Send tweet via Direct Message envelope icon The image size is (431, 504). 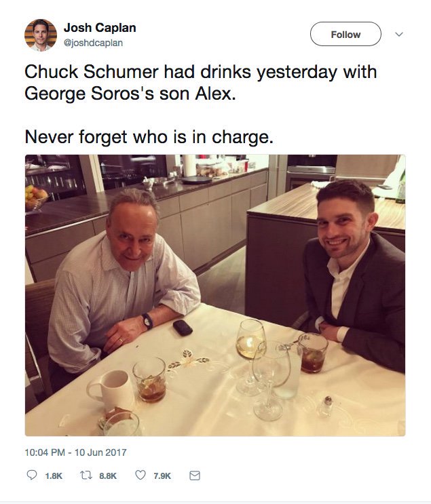pyautogui.click(x=194, y=476)
